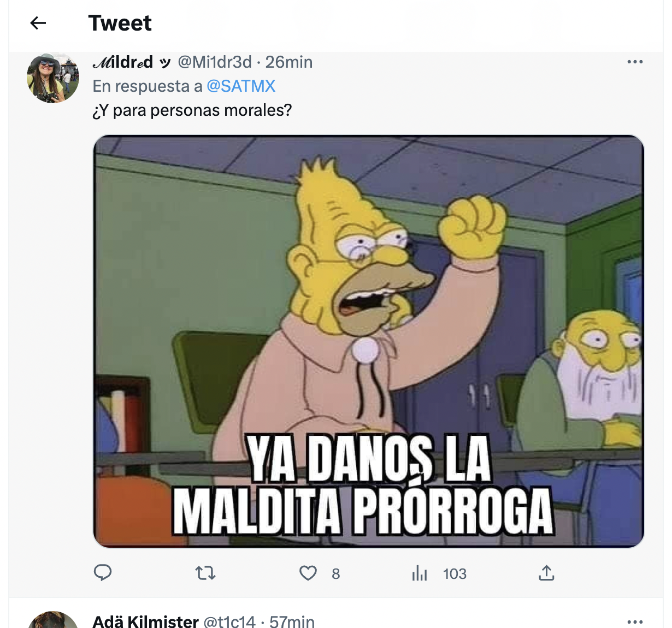Like the tweet with 8 likes
The height and width of the screenshot is (628, 672).
click(x=308, y=573)
